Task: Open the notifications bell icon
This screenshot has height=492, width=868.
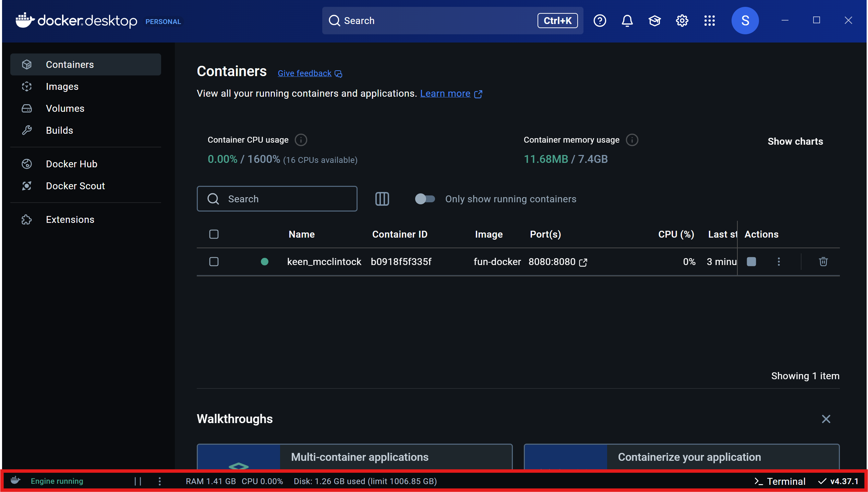Action: (627, 21)
